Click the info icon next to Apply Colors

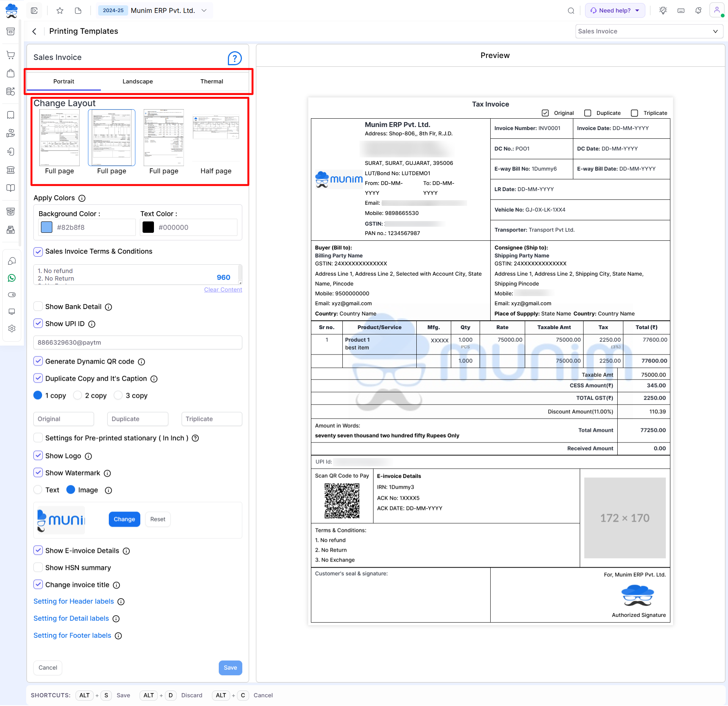[82, 198]
